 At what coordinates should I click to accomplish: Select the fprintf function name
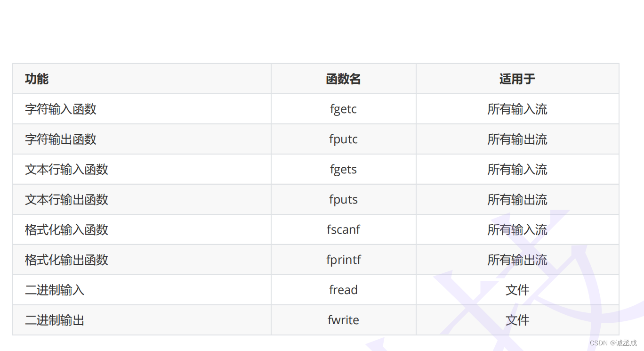tap(343, 260)
